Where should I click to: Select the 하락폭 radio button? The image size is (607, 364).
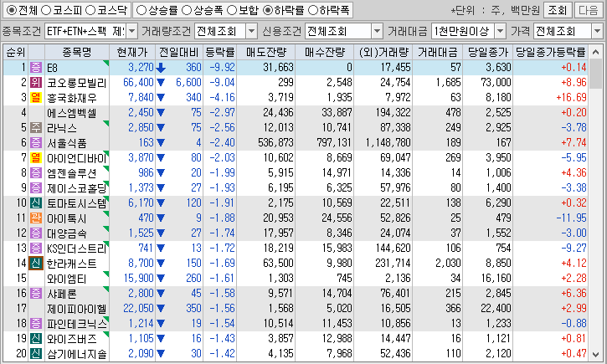313,10
